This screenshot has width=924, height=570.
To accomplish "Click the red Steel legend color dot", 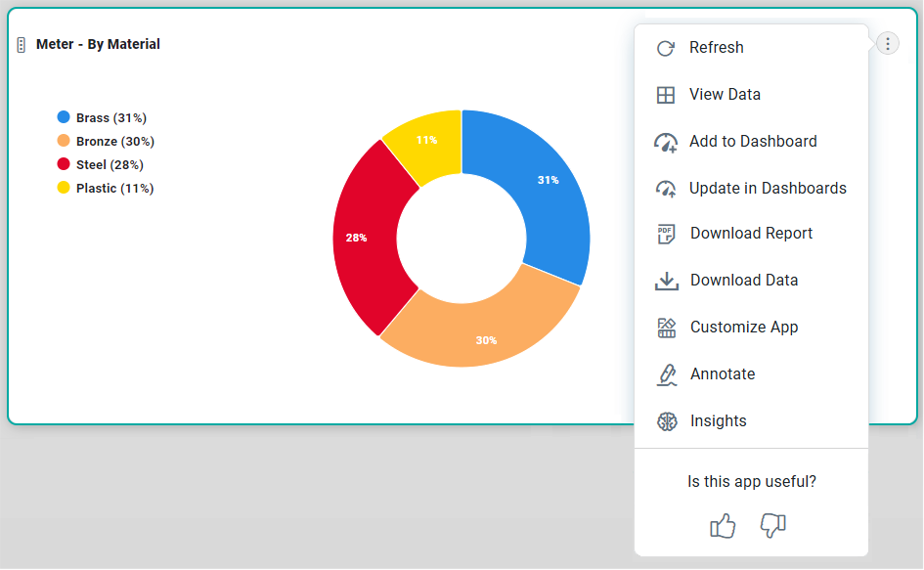I will [64, 164].
